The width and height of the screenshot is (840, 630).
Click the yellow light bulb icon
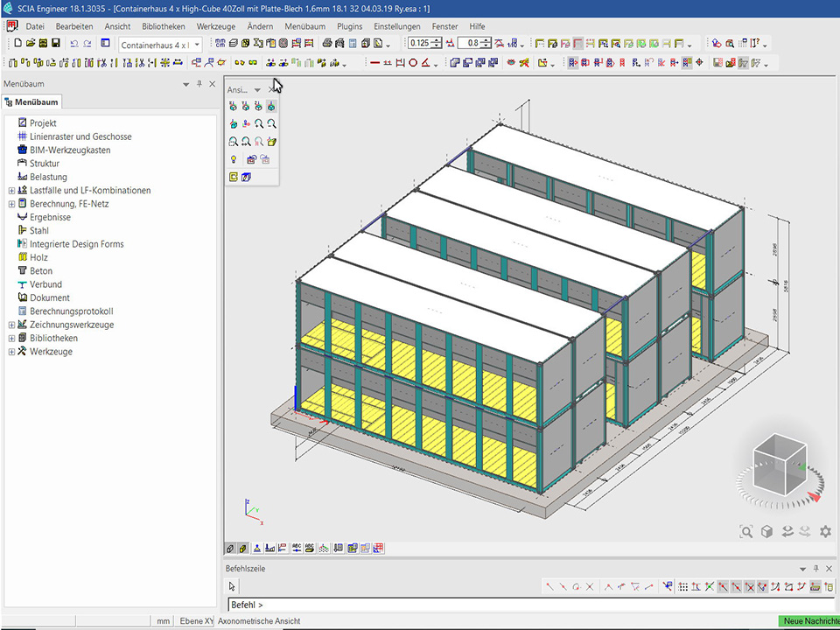tap(233, 159)
